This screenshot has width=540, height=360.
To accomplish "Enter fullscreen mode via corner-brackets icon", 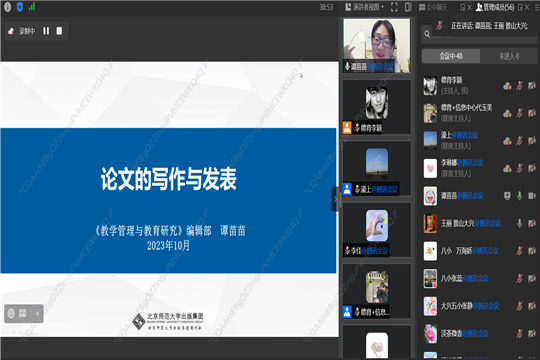I will pos(394,7).
